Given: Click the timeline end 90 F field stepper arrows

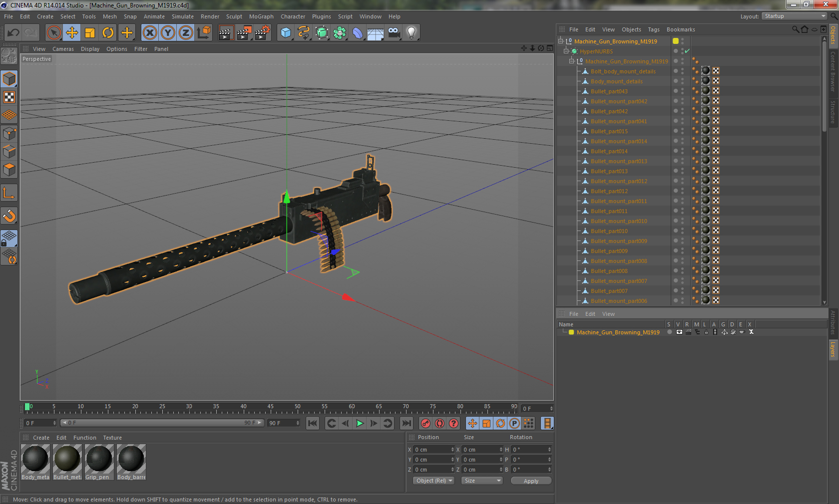Looking at the screenshot, I should 298,423.
